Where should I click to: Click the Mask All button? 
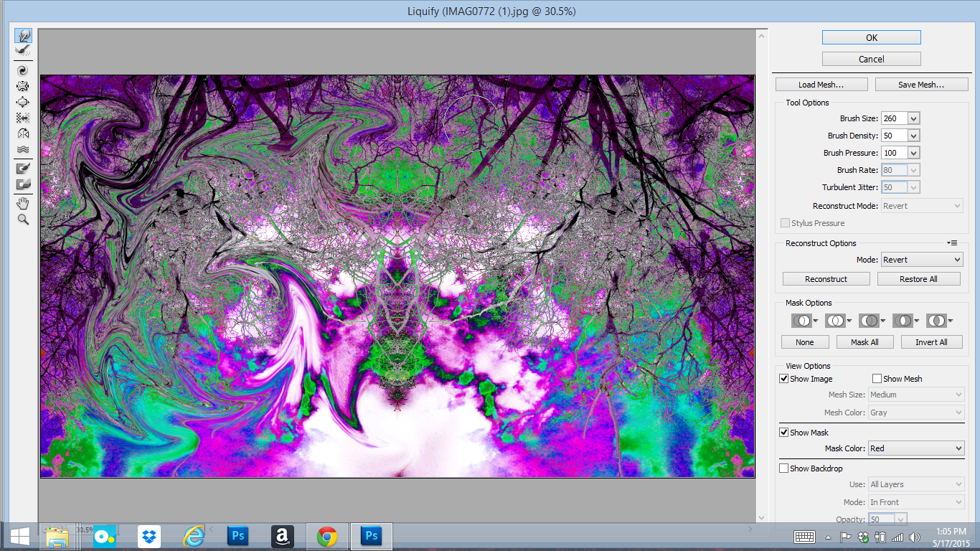[x=864, y=342]
